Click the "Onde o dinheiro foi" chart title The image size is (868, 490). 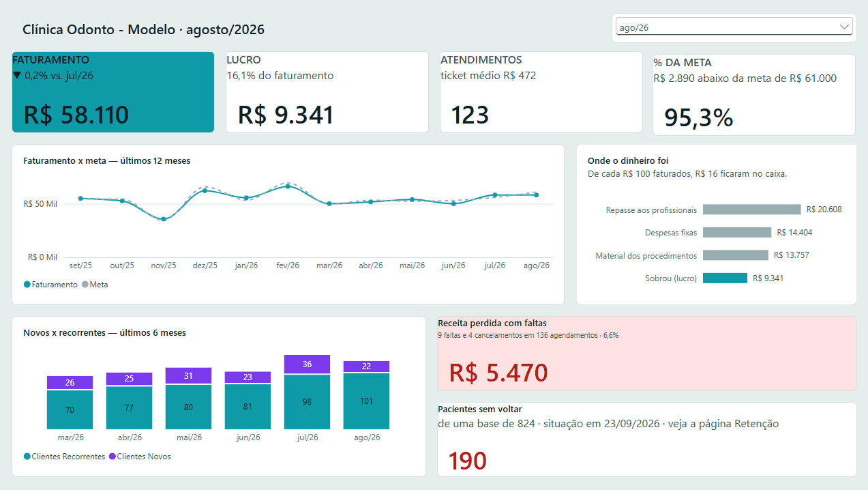pyautogui.click(x=628, y=161)
